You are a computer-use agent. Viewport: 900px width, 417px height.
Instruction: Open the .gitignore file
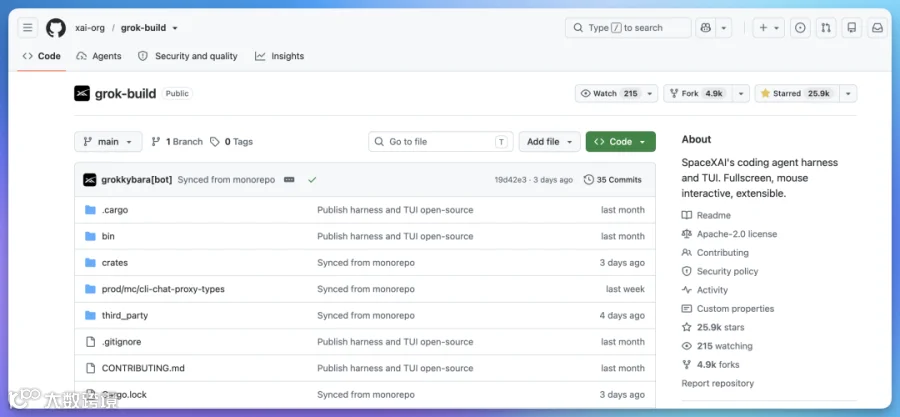coord(121,342)
